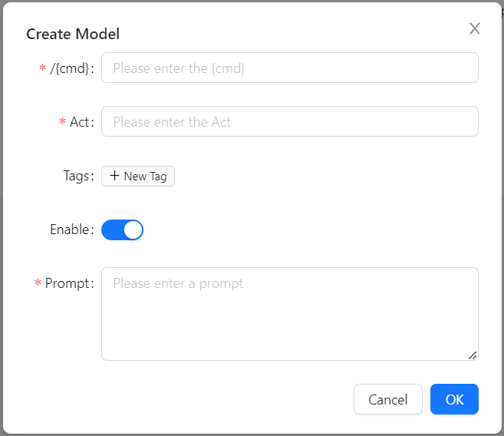This screenshot has height=436, width=504.
Task: Click the plus icon in New Tag
Action: (x=114, y=176)
